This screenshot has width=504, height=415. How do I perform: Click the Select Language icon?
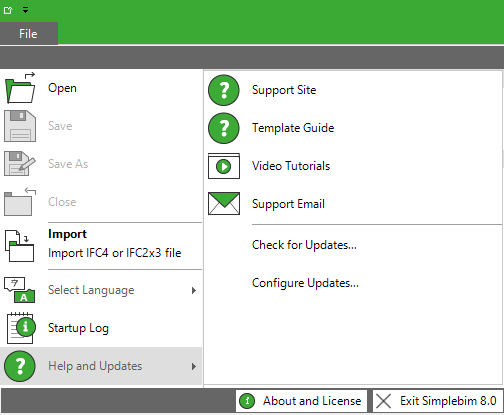pos(19,290)
